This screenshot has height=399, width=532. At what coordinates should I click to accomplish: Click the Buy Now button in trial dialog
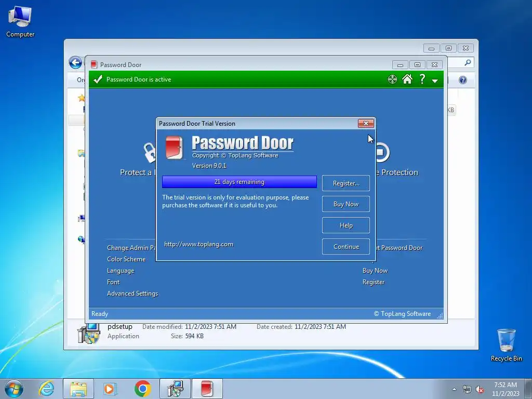point(345,204)
